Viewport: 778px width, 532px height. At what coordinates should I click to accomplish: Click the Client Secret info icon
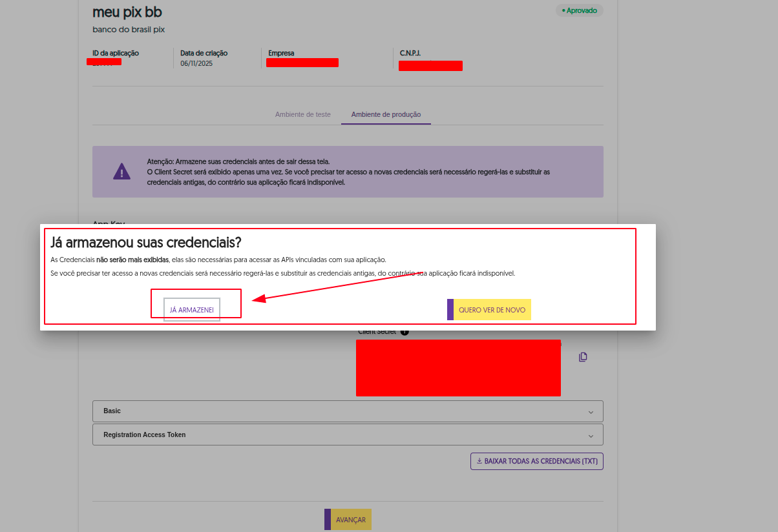405,332
